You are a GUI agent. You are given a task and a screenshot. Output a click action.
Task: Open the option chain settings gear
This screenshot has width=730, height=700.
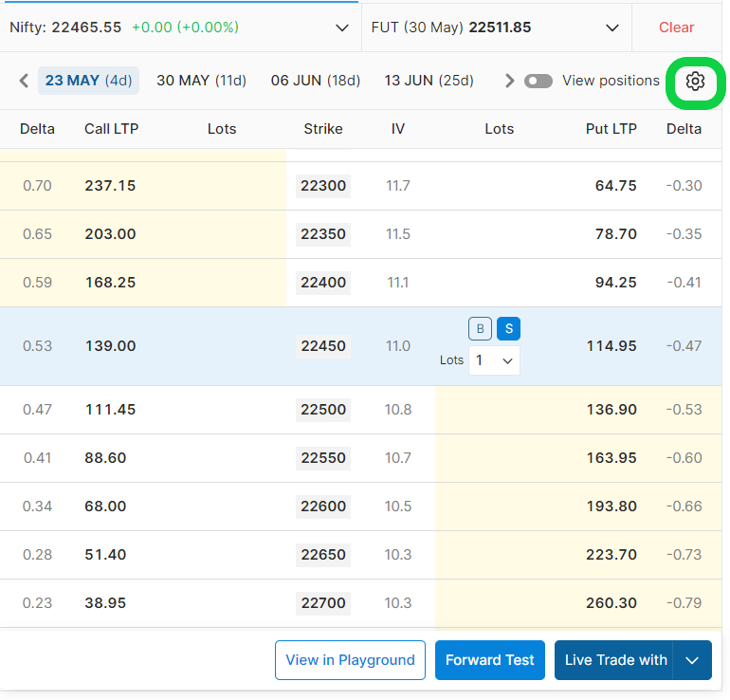pos(695,82)
